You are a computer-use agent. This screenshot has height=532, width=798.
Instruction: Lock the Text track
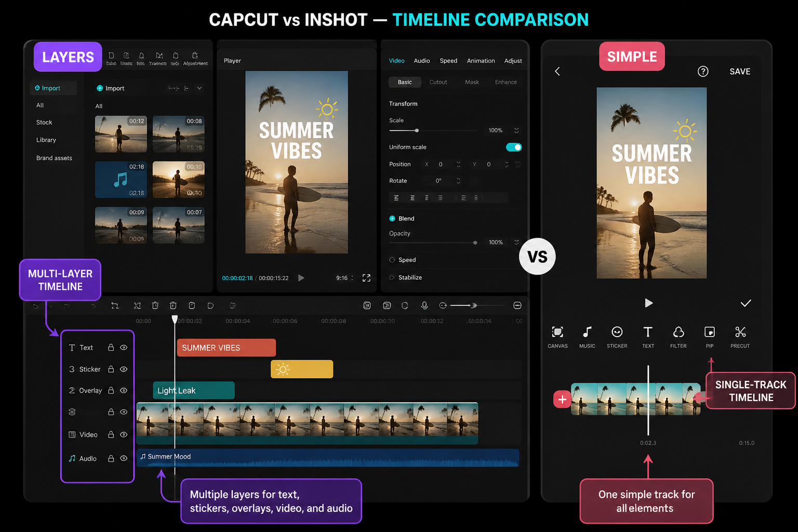[x=111, y=348]
